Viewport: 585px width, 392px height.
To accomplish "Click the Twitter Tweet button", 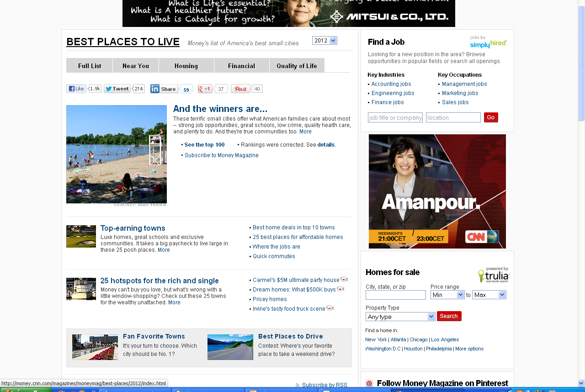I will click(117, 89).
